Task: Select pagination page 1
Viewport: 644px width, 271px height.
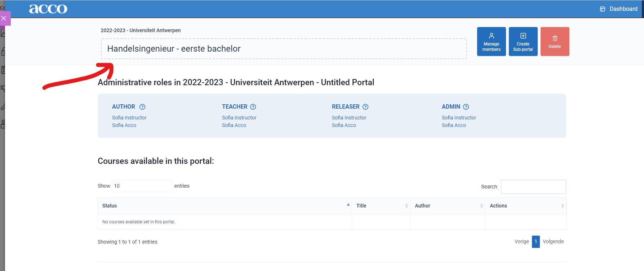Action: tap(536, 241)
